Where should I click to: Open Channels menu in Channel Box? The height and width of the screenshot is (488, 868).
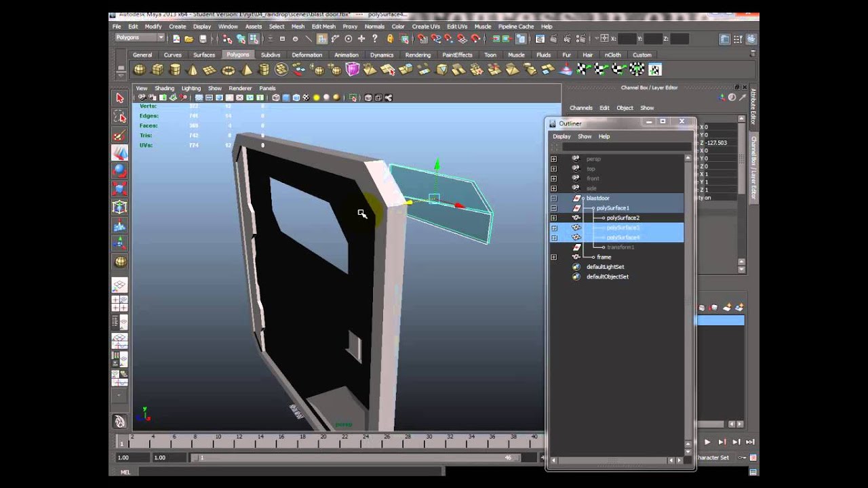coord(581,108)
